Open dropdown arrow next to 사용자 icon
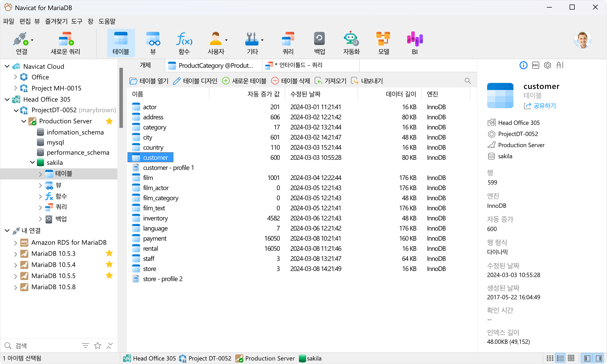607x364 pixels. (x=226, y=40)
